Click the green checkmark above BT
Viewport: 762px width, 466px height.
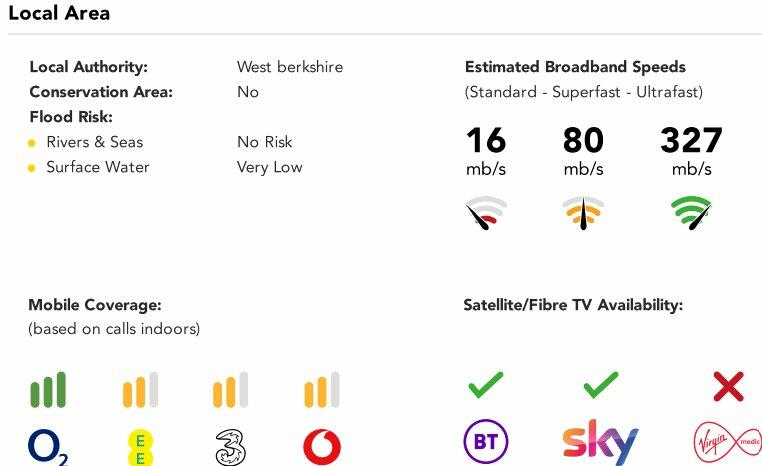coord(486,385)
